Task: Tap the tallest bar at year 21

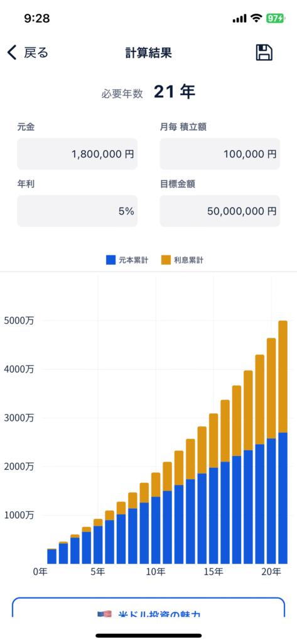Action: 283,442
